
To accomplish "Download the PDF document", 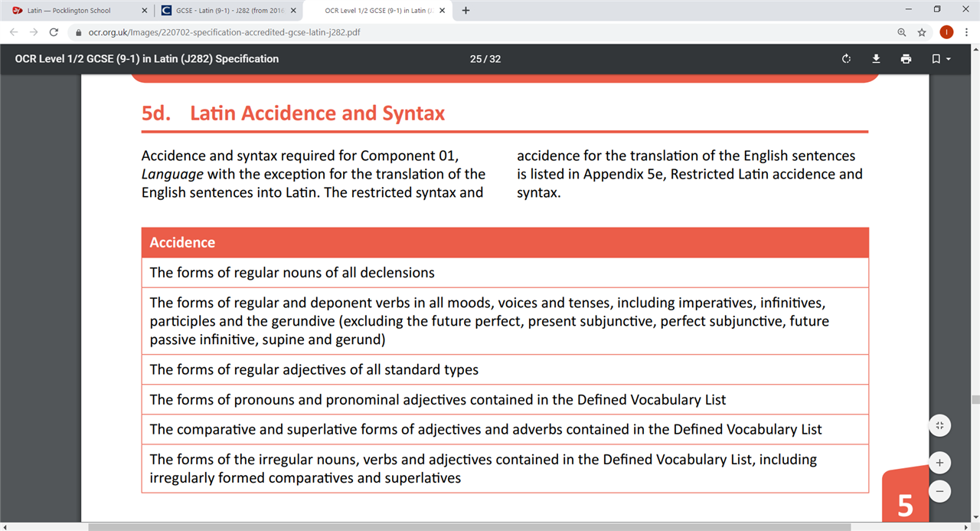I will pyautogui.click(x=877, y=59).
